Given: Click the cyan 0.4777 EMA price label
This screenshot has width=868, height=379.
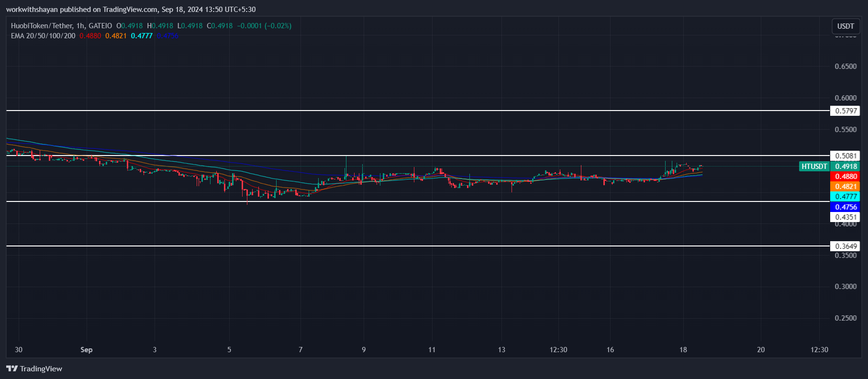Looking at the screenshot, I should pyautogui.click(x=846, y=197).
